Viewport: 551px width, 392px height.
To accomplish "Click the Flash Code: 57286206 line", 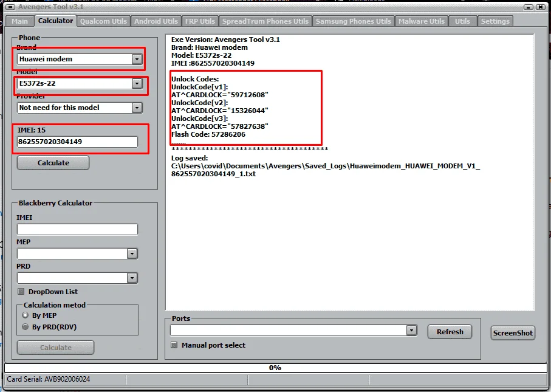I will (208, 134).
